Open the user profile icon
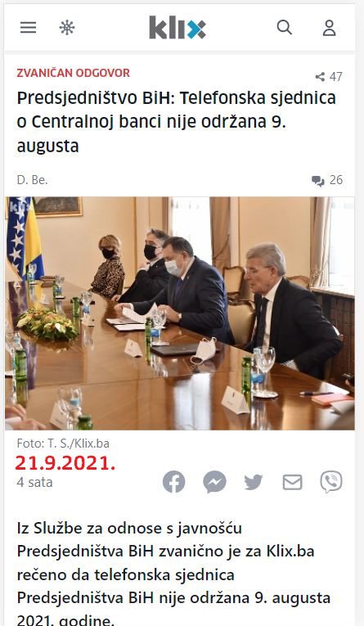 click(x=330, y=28)
